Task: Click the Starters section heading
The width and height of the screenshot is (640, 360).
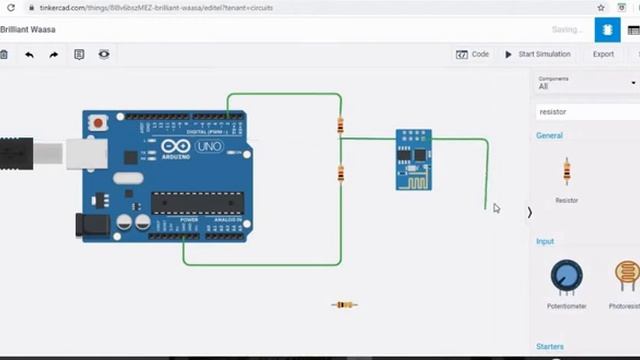Action: [550, 347]
